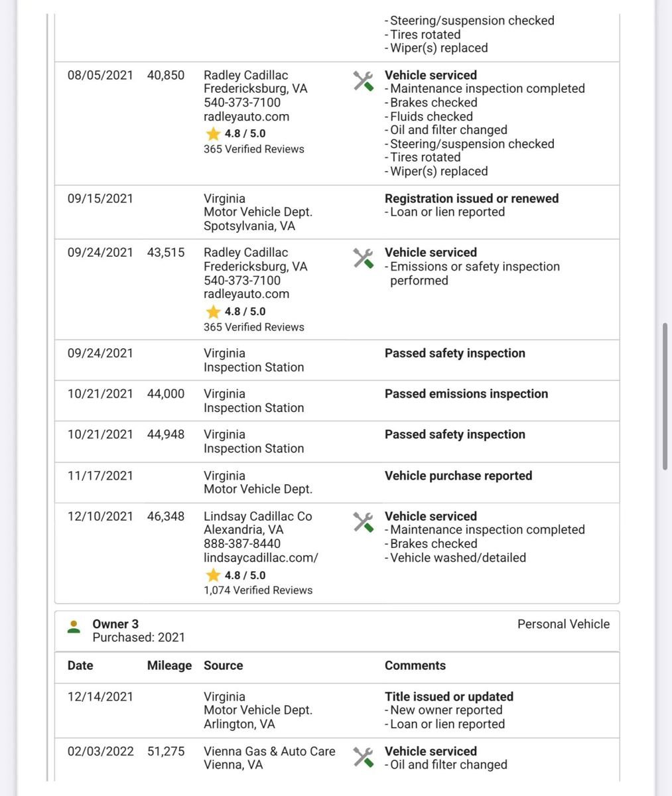Click the vertical scrollbar thumb
The width and height of the screenshot is (672, 796).
click(665, 397)
